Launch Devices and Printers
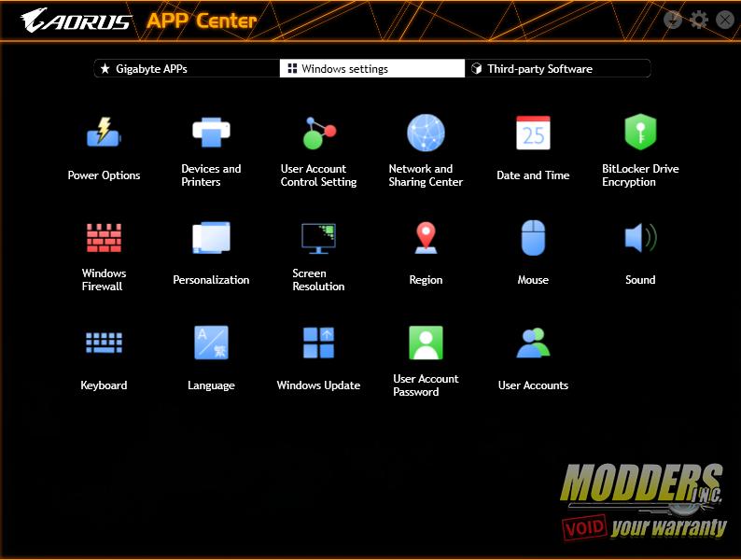This screenshot has height=560, width=741. coord(211,133)
